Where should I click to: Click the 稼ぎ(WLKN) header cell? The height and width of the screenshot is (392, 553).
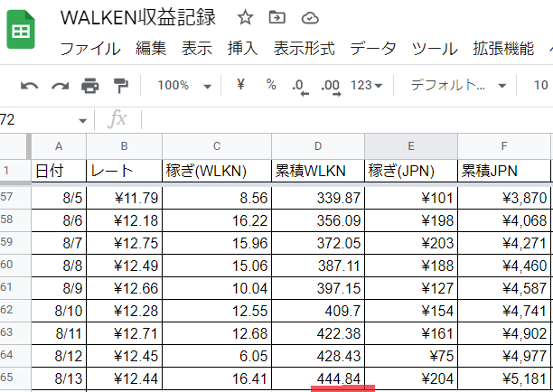(x=217, y=171)
